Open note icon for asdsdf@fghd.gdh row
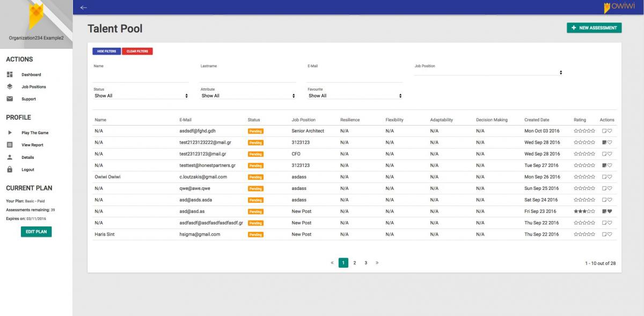 coord(604,131)
